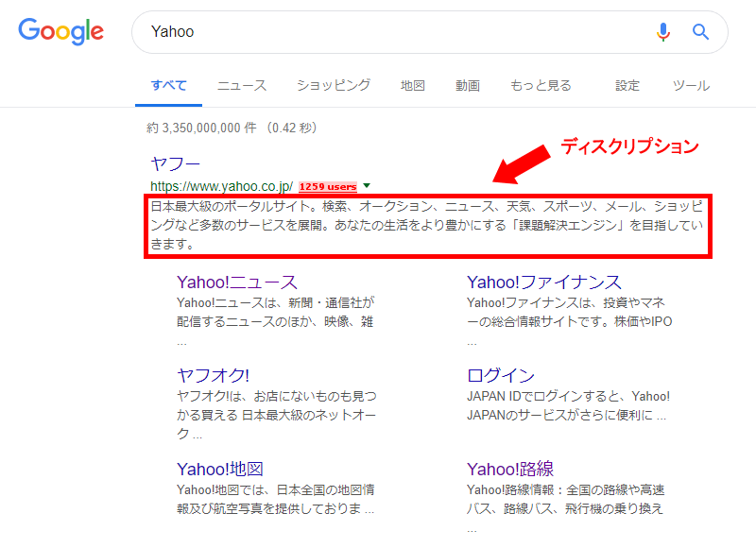Open the Yahoo!ファイナンス sitelink
Image resolution: width=756 pixels, height=548 pixels.
(x=543, y=283)
